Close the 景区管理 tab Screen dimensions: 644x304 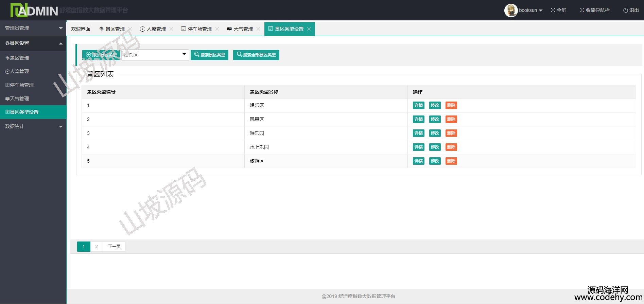tap(130, 29)
